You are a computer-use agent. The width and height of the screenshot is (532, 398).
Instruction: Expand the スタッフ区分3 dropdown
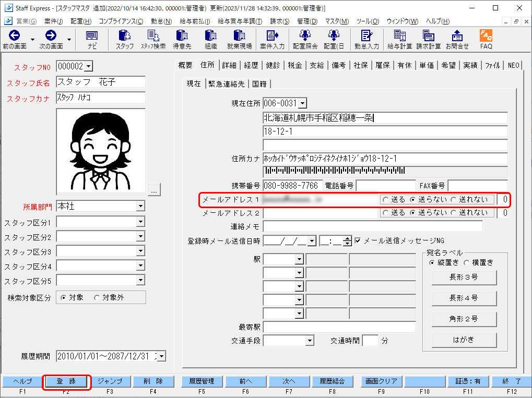click(140, 251)
